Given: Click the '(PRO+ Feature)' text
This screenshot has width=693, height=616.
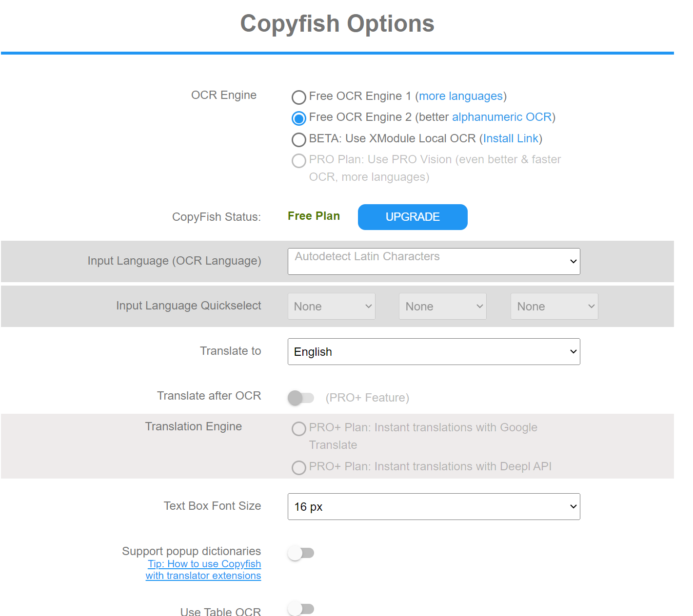Looking at the screenshot, I should click(367, 398).
